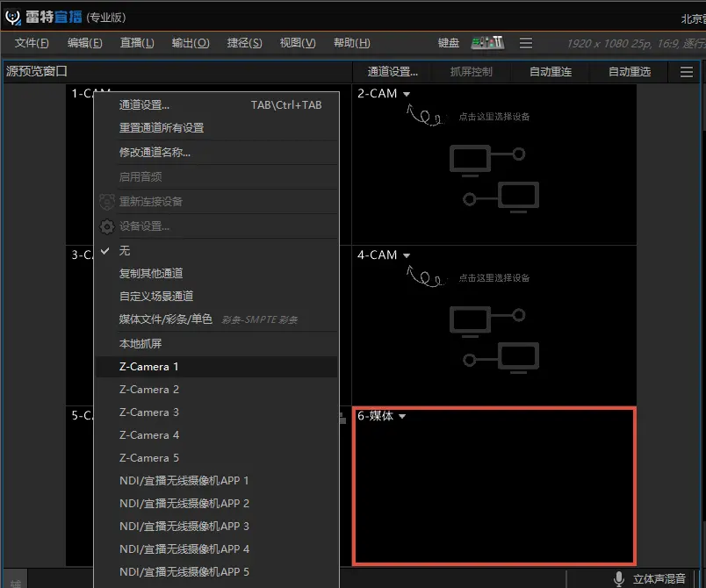Choose 复制其他通道 from the context menu
Screen dimensions: 706x588
pos(217,274)
